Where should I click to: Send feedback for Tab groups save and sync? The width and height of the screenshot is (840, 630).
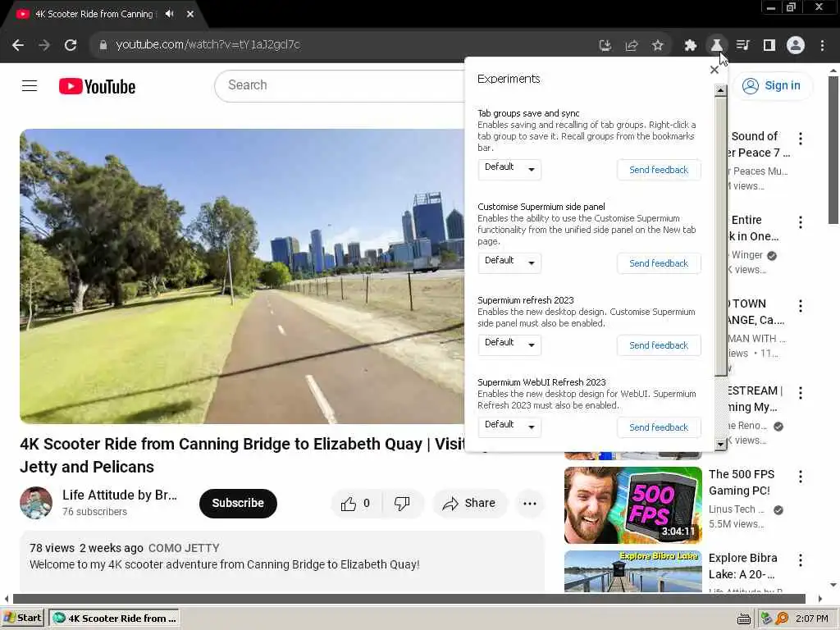[659, 170]
